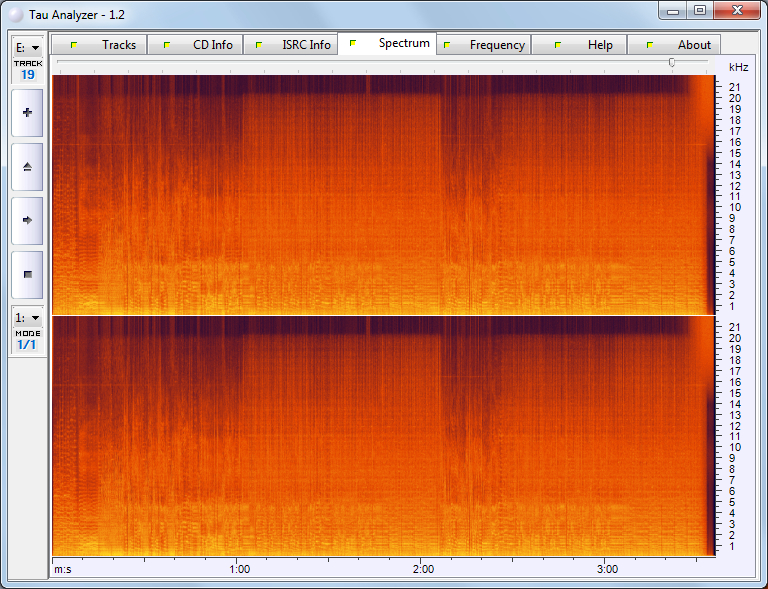Click the Tau Analyzer title bar icon

[x=15, y=15]
